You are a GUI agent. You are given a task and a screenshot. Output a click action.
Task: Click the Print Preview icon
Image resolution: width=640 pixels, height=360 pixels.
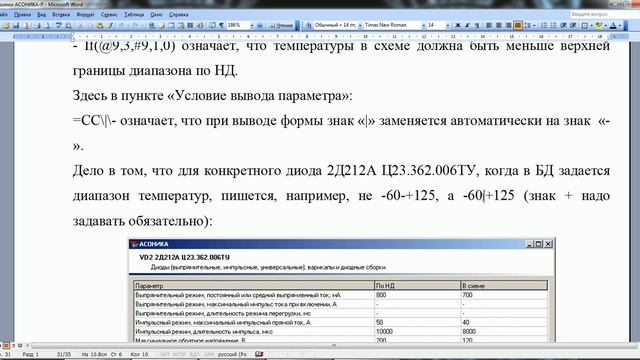click(x=47, y=25)
